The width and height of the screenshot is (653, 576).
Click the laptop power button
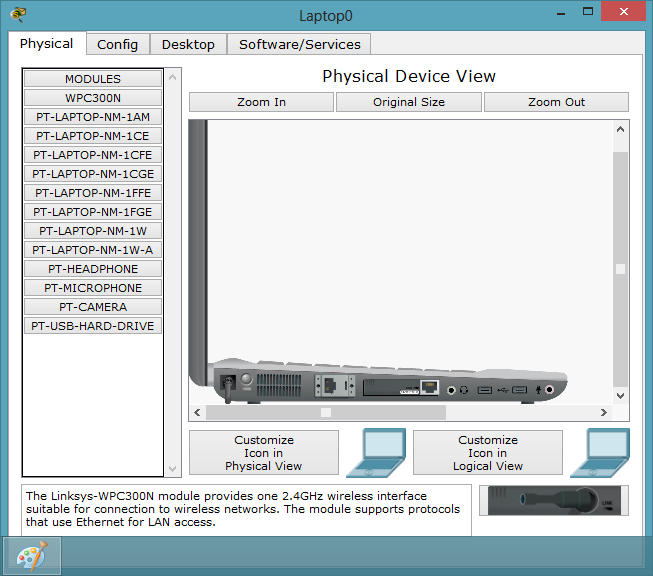coord(247,379)
